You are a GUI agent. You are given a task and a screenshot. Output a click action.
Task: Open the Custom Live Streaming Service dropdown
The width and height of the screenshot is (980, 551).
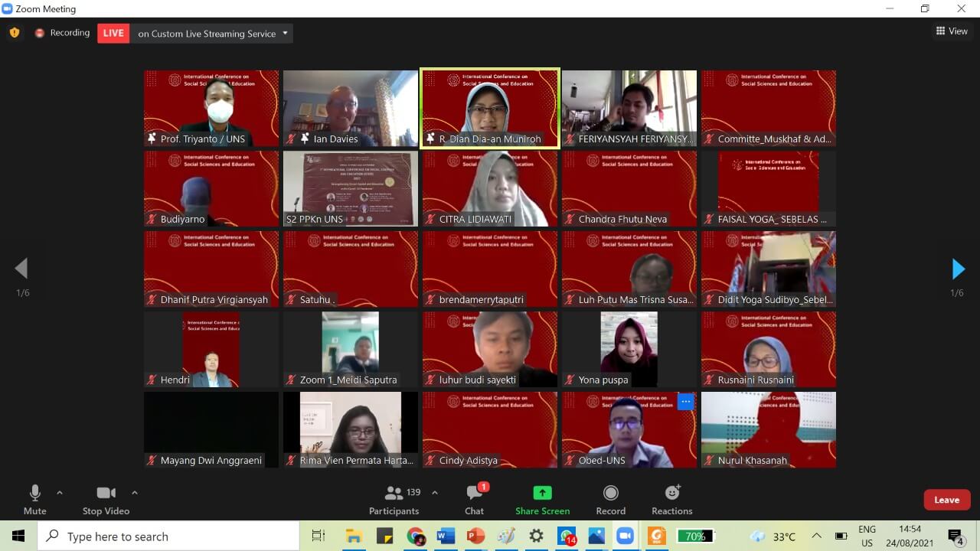[x=285, y=33]
